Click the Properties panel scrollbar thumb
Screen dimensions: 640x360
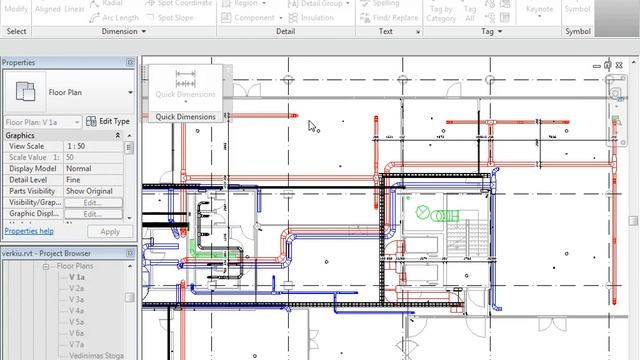(129, 147)
